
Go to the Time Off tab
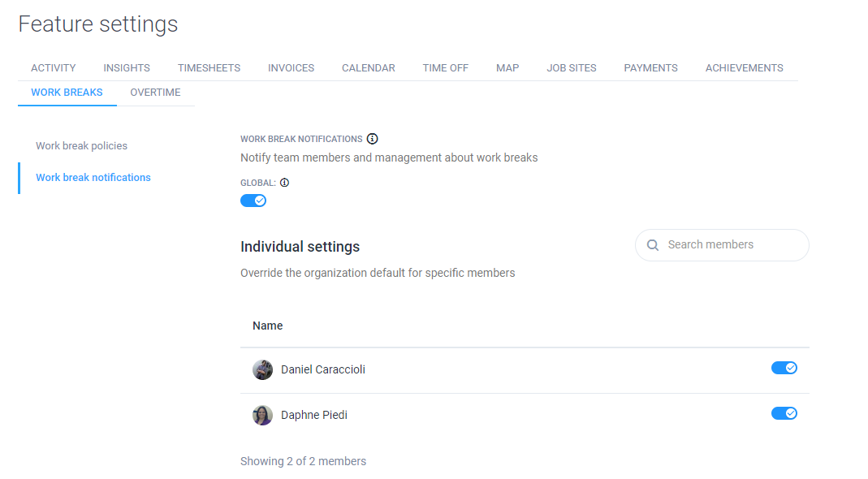pyautogui.click(x=445, y=68)
